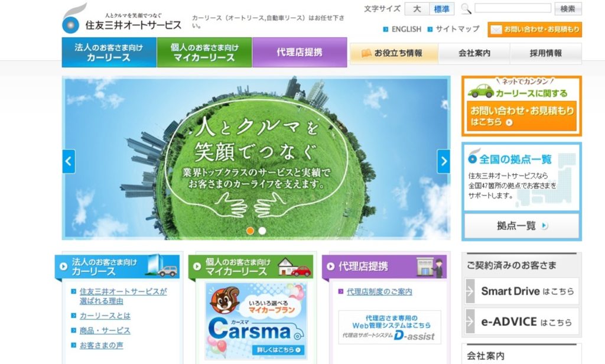Advance the slider with the right arrow
The width and height of the screenshot is (605, 364).
pos(443,161)
